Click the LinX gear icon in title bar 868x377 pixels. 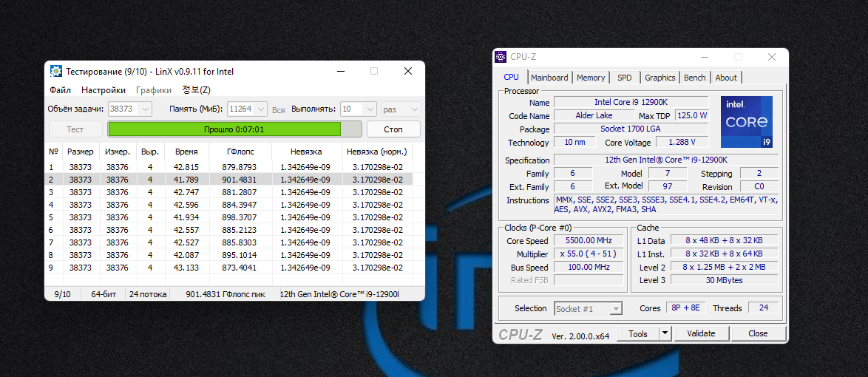[x=56, y=71]
